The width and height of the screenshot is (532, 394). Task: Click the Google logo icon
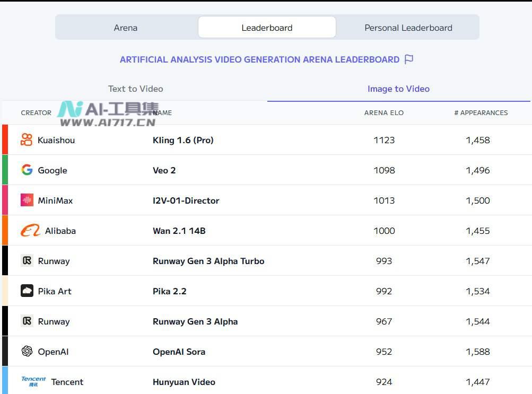click(27, 170)
